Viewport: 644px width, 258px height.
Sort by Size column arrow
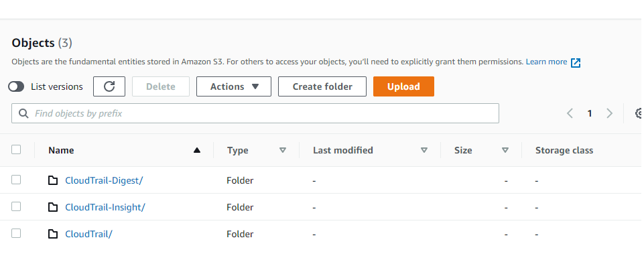(x=505, y=150)
